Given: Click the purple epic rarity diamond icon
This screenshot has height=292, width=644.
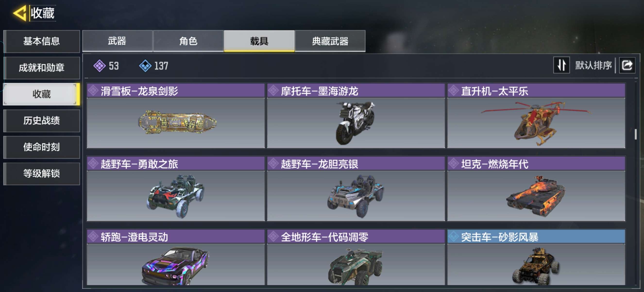Looking at the screenshot, I should (100, 66).
